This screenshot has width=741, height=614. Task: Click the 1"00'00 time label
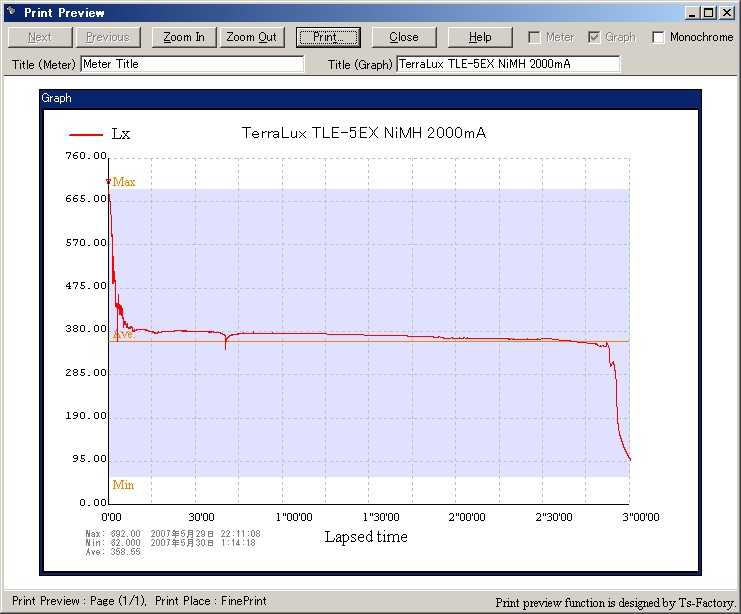tap(294, 517)
